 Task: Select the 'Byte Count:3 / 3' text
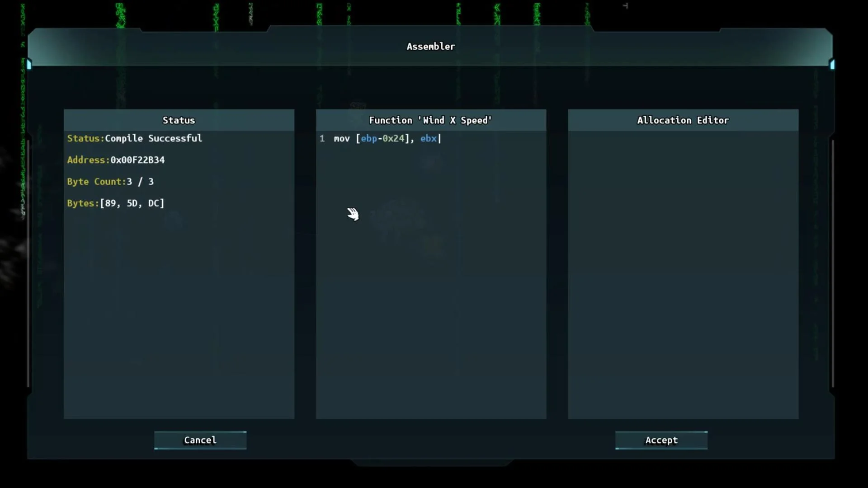[x=110, y=182]
